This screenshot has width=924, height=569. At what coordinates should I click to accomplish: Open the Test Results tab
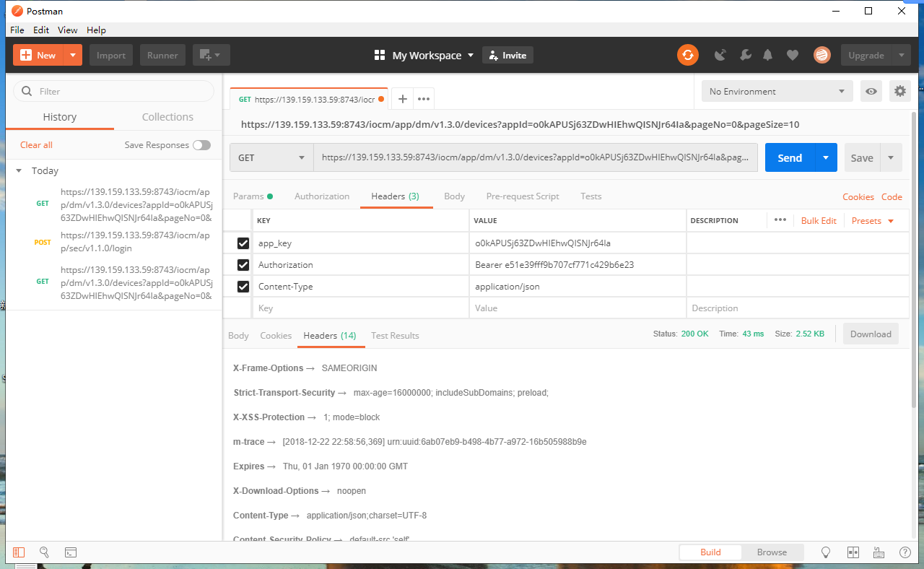(395, 336)
